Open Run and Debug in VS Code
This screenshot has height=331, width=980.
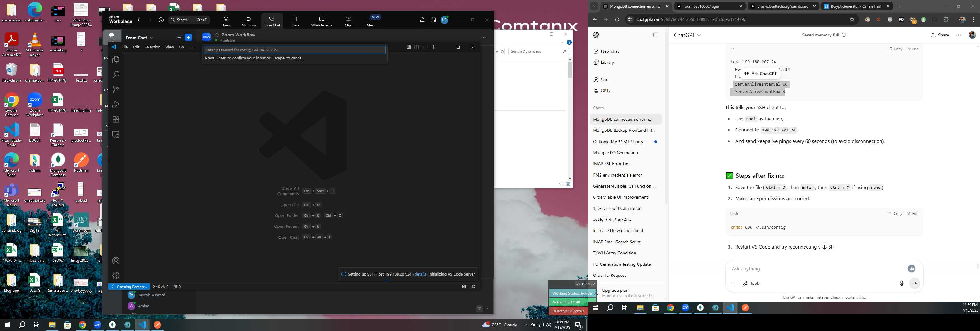click(x=116, y=105)
